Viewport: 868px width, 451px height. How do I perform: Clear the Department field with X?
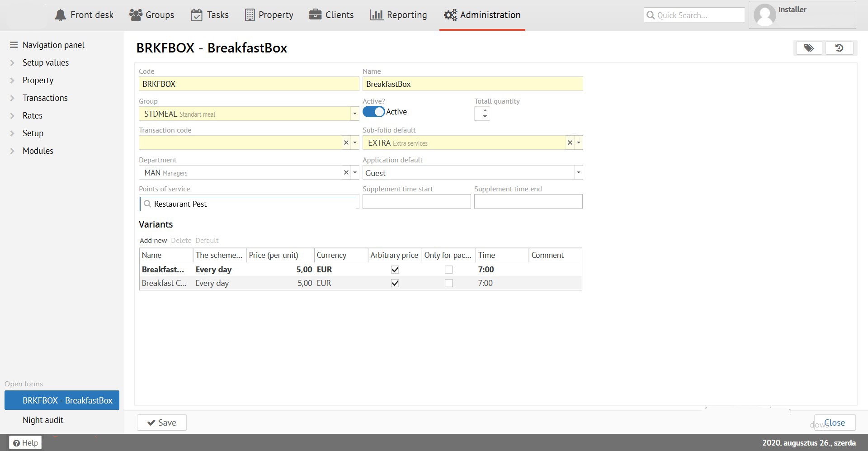pos(346,173)
